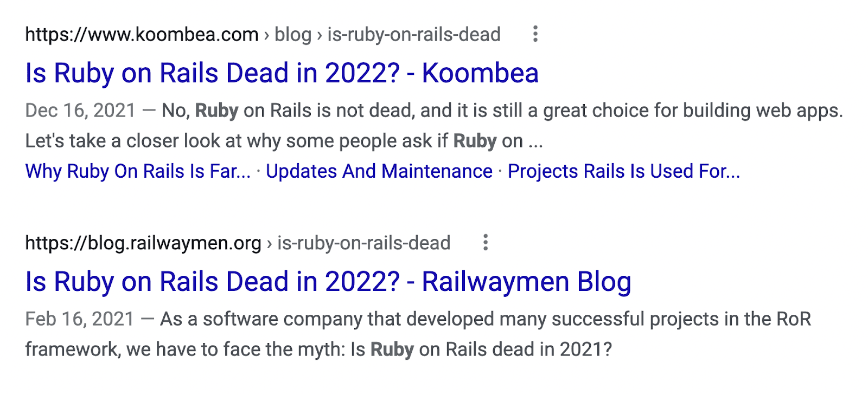868x395 pixels.
Task: Click the https://www.koombea.com URL
Action: coord(142,35)
